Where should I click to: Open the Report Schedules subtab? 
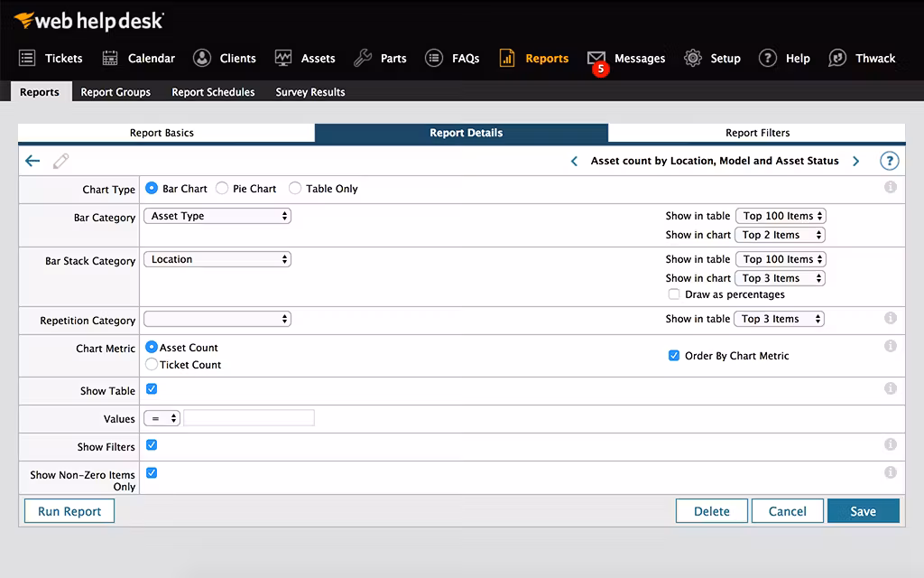(213, 92)
